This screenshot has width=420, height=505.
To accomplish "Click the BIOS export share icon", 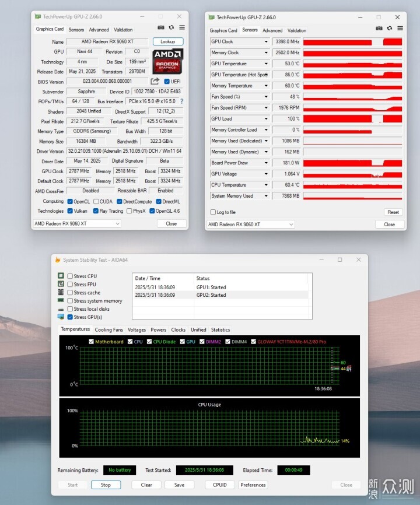I will click(x=155, y=81).
